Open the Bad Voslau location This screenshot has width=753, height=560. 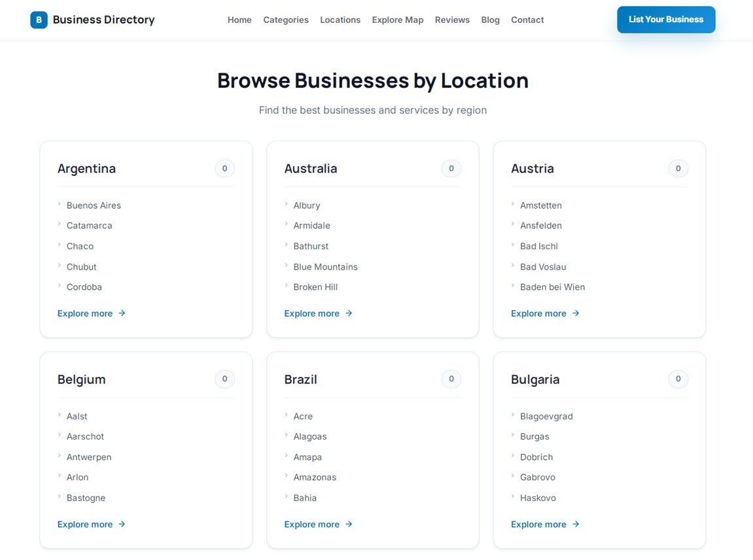pyautogui.click(x=543, y=266)
